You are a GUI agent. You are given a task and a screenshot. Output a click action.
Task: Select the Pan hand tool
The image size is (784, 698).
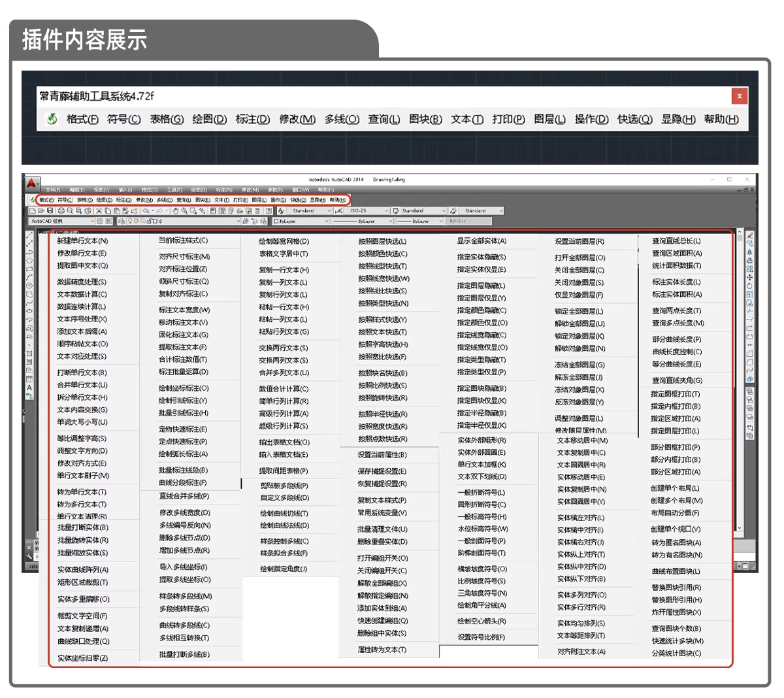tap(175, 211)
